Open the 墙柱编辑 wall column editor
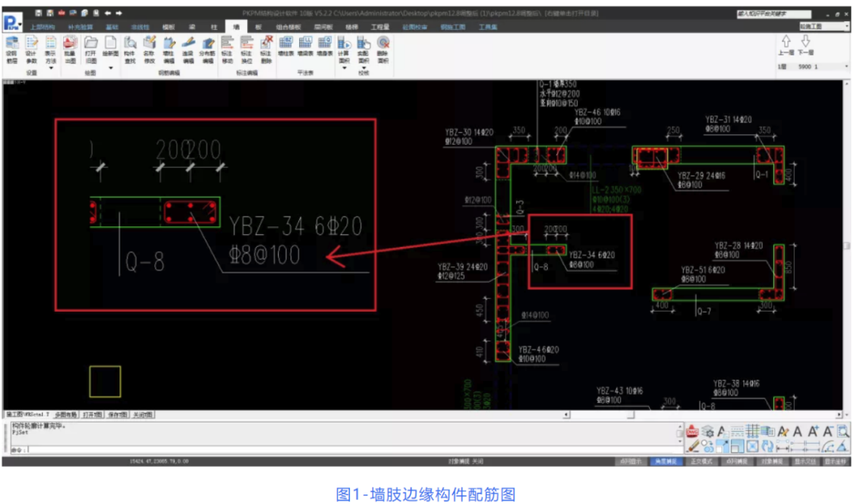This screenshot has height=504, width=855. pyautogui.click(x=169, y=50)
